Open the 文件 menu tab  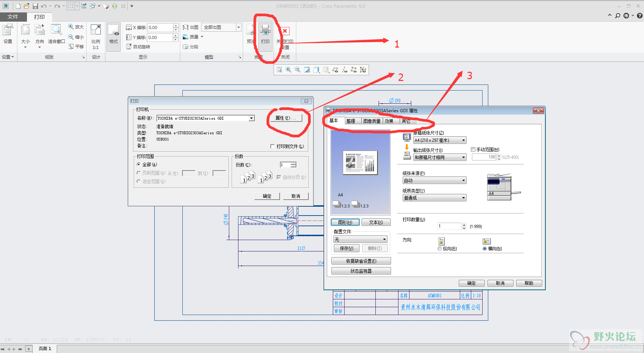tap(13, 17)
